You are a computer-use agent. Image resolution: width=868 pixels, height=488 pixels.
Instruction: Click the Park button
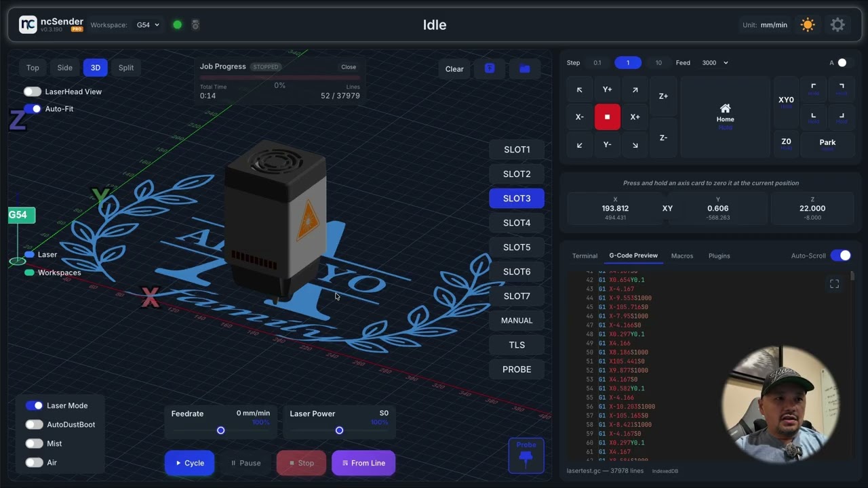coord(827,143)
